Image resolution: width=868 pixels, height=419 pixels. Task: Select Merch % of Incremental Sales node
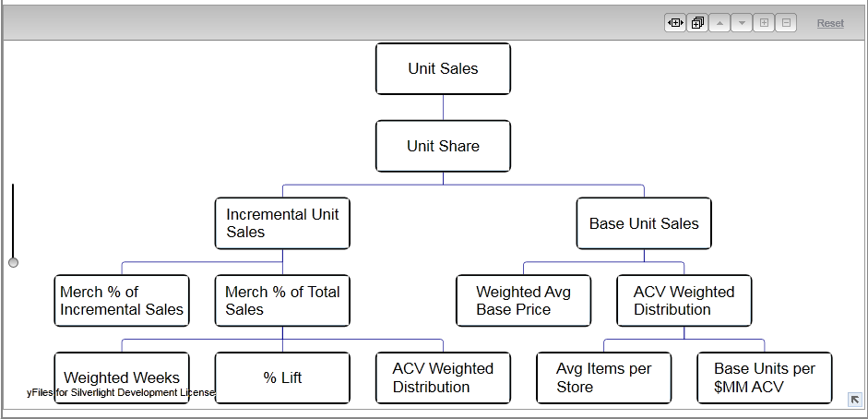(122, 301)
